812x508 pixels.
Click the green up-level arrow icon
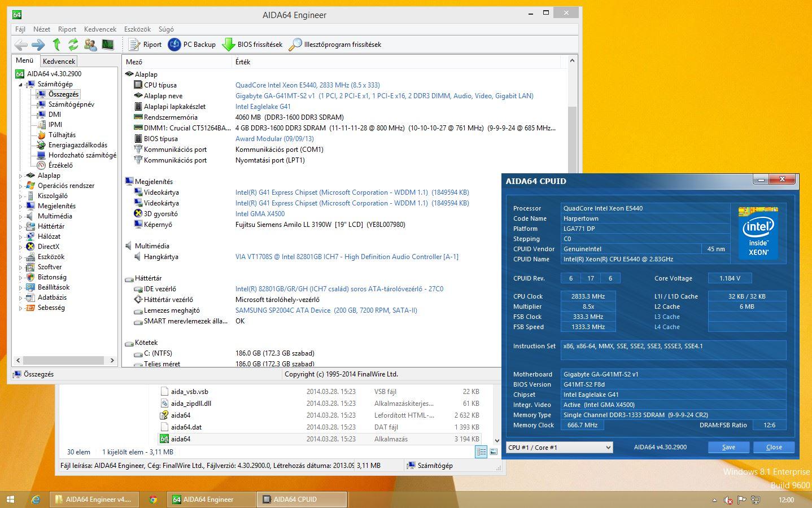[x=56, y=45]
